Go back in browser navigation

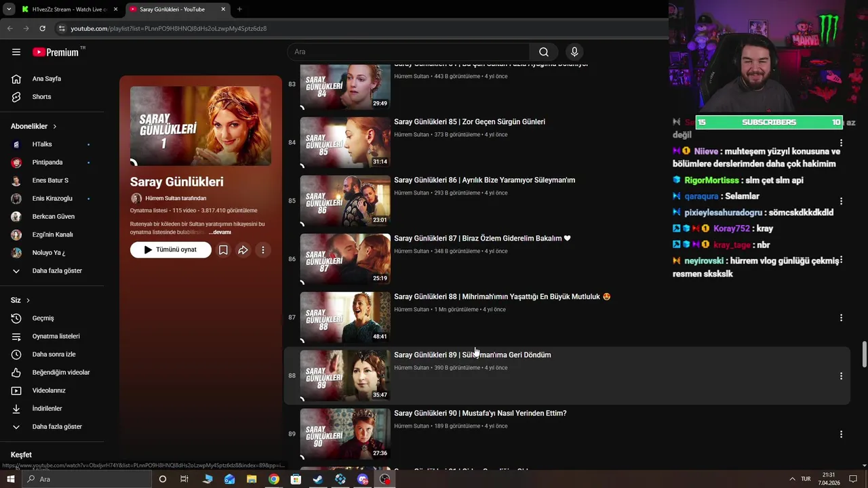point(9,28)
